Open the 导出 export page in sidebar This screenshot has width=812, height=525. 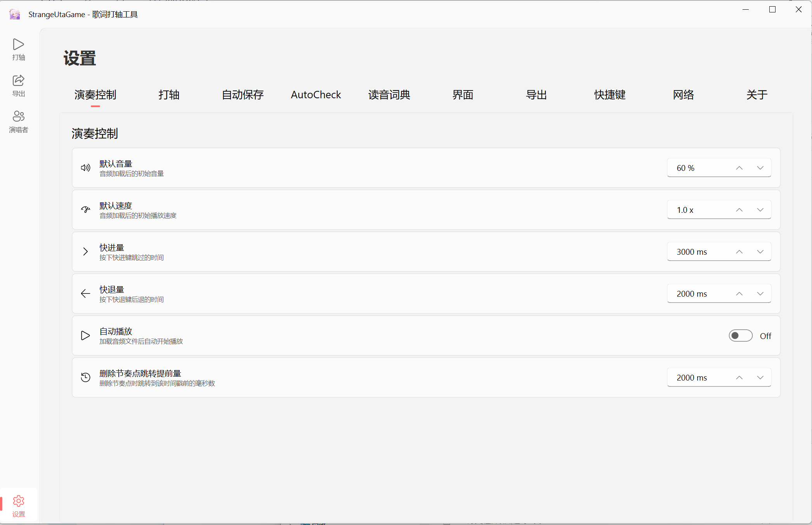(19, 85)
